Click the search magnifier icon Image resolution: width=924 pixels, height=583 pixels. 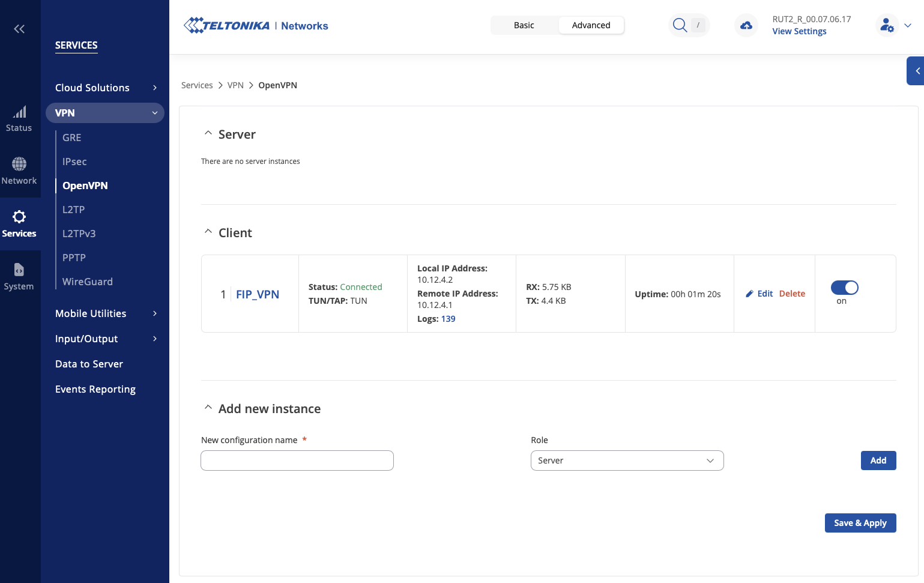(680, 25)
